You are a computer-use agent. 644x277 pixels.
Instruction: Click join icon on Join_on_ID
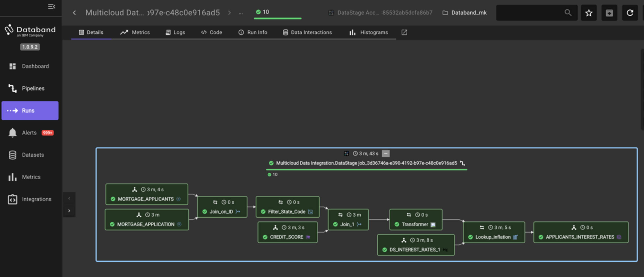click(x=238, y=212)
